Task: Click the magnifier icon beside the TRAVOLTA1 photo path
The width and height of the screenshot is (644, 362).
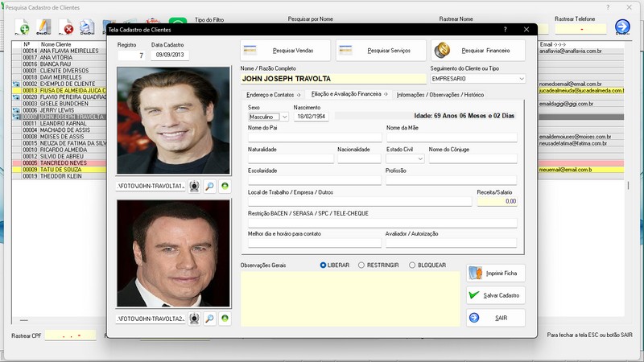Action: click(x=209, y=187)
